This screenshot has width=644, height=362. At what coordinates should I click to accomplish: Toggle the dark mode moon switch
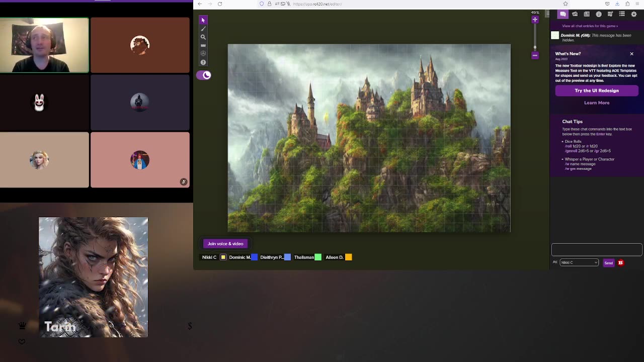coord(204,75)
